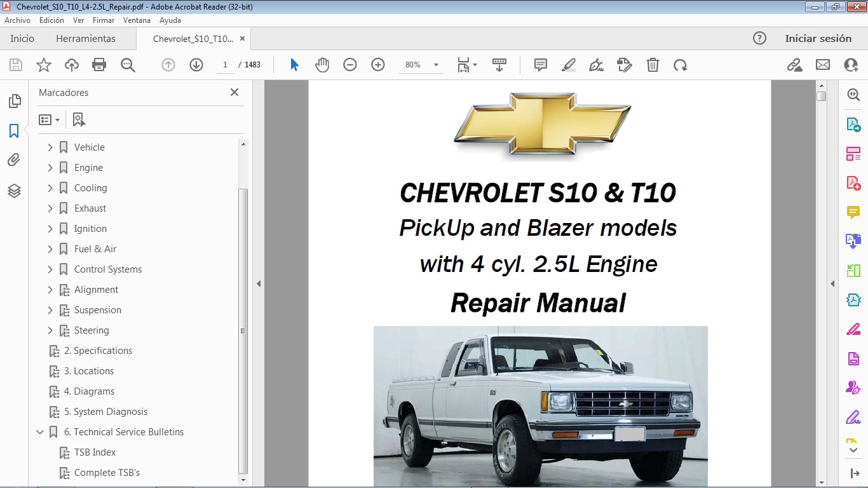Toggle the Layers panel visibility
This screenshot has height=488, width=868.
coord(15,190)
